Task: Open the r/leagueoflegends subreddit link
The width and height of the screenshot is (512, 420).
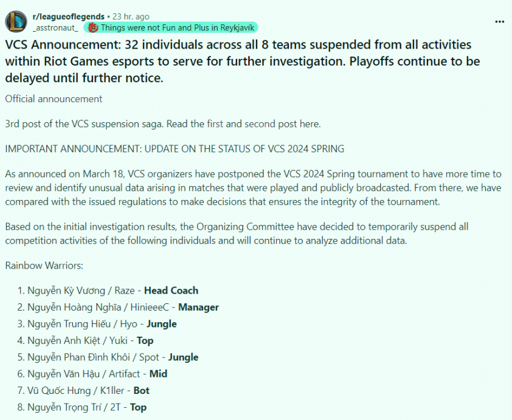Action: (x=69, y=16)
